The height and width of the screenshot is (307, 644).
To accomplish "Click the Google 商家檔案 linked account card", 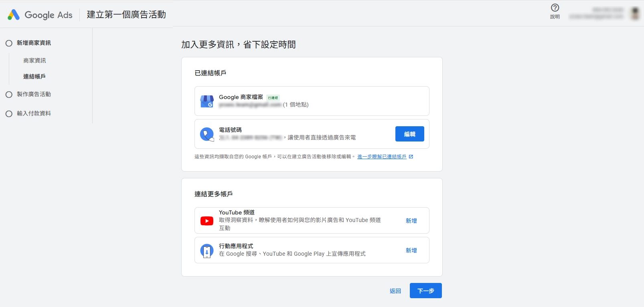I will pyautogui.click(x=341, y=101).
